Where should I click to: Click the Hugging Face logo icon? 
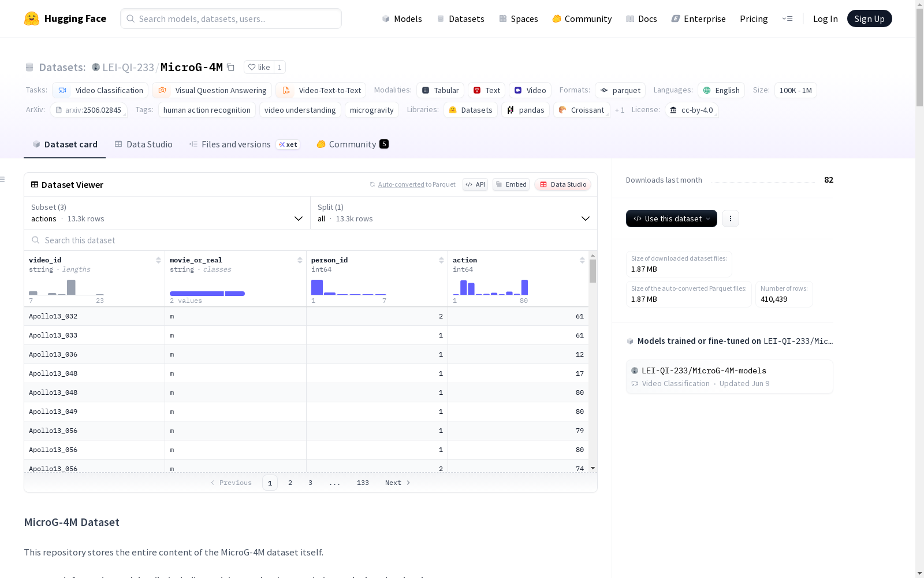pos(32,18)
